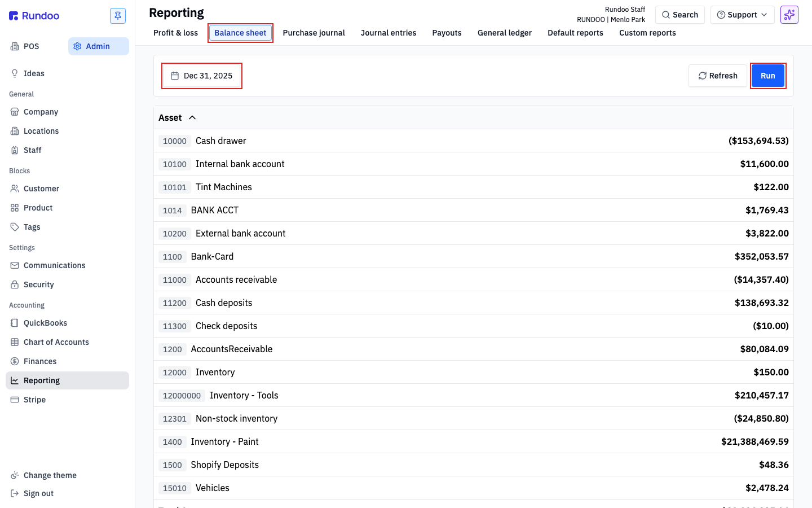Click the Finances dollar icon

coord(15,361)
